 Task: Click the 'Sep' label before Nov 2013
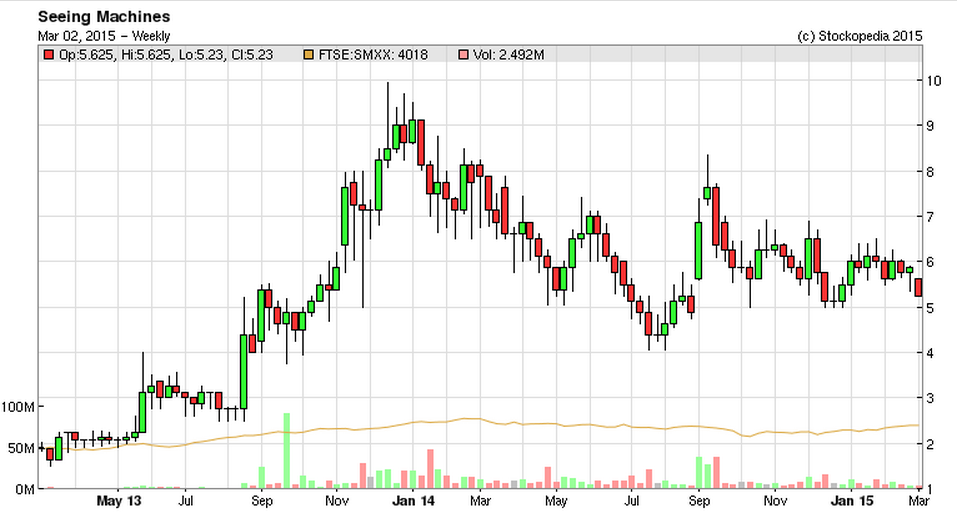pos(261,501)
